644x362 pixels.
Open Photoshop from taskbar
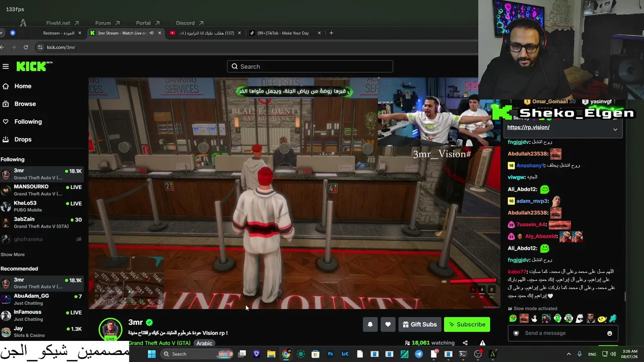click(331, 354)
